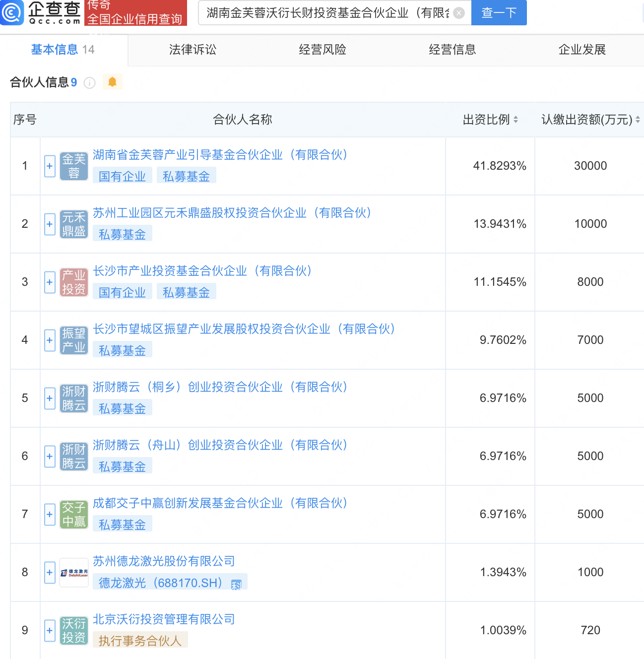644x659 pixels.
Task: Click the Qcc.com logo icon
Action: point(12,12)
